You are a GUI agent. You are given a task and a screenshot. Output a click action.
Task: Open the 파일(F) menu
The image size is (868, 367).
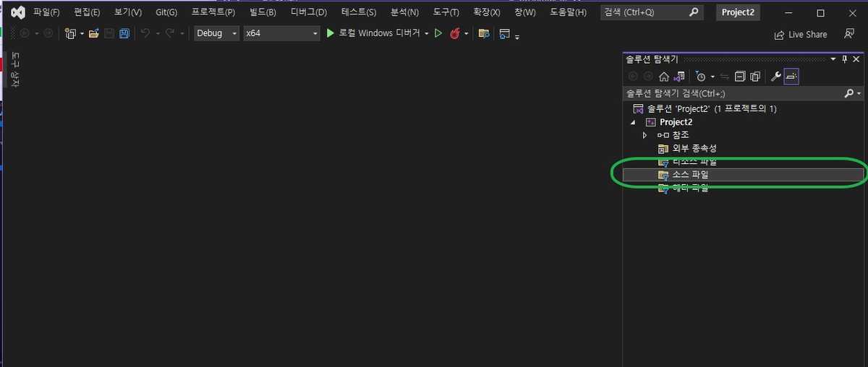[46, 12]
